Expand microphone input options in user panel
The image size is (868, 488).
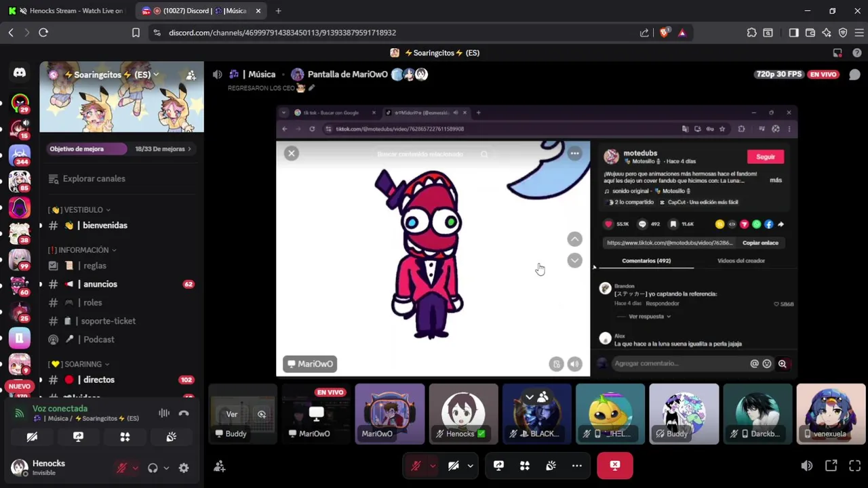pos(135,468)
